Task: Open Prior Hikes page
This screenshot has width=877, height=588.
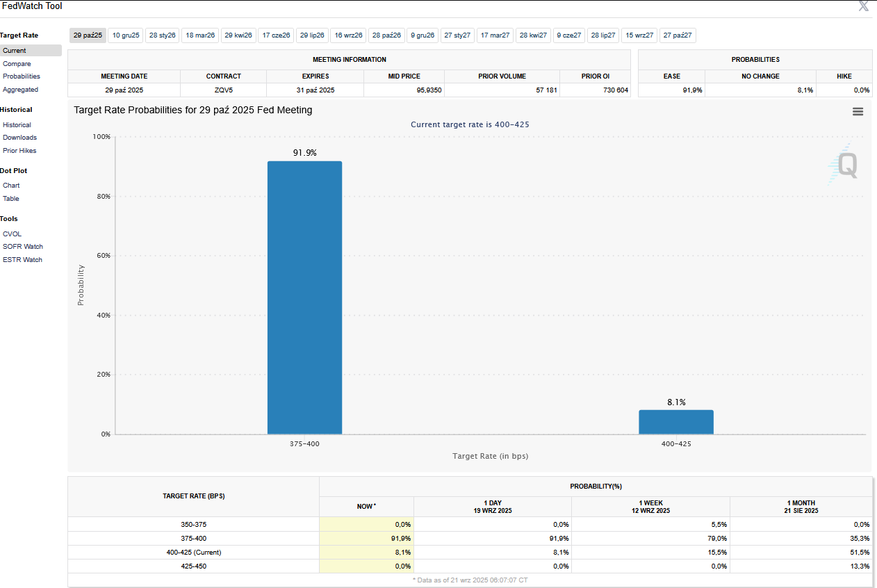Action: click(x=19, y=151)
